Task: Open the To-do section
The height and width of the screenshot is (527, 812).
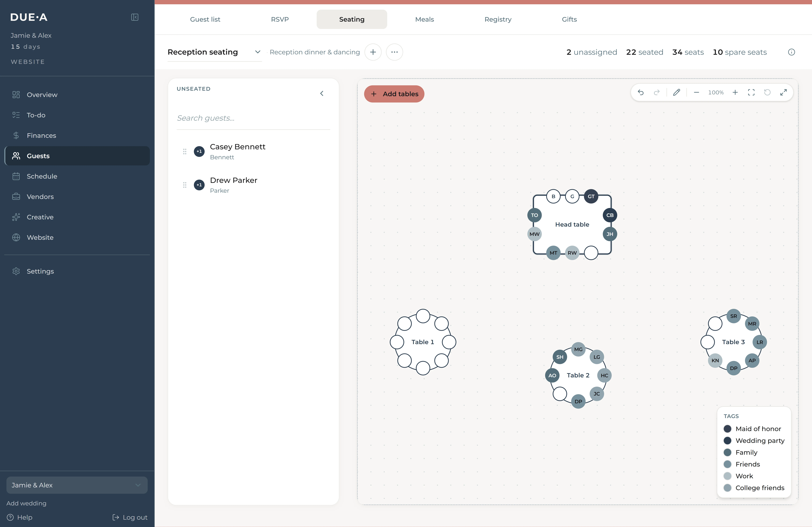Action: 77,115
